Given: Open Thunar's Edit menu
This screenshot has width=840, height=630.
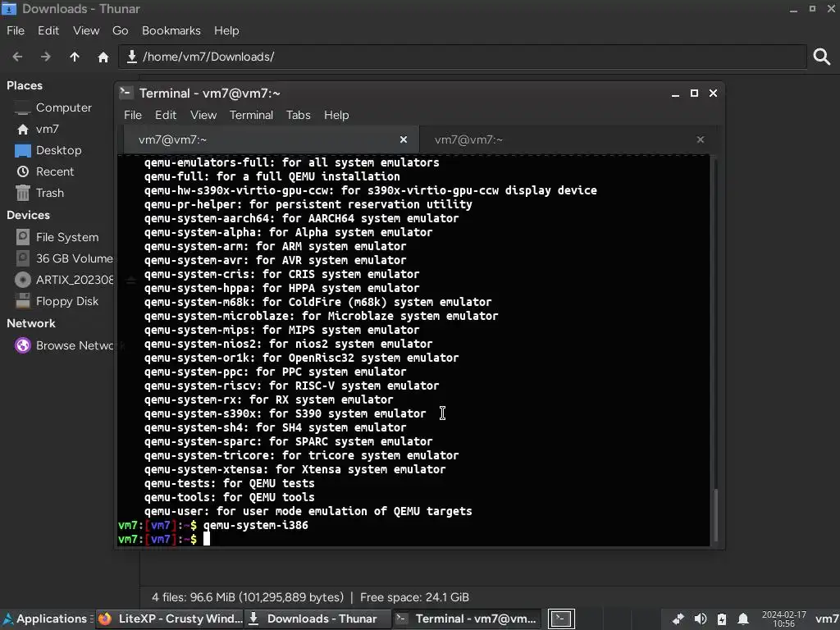Looking at the screenshot, I should pyautogui.click(x=48, y=30).
